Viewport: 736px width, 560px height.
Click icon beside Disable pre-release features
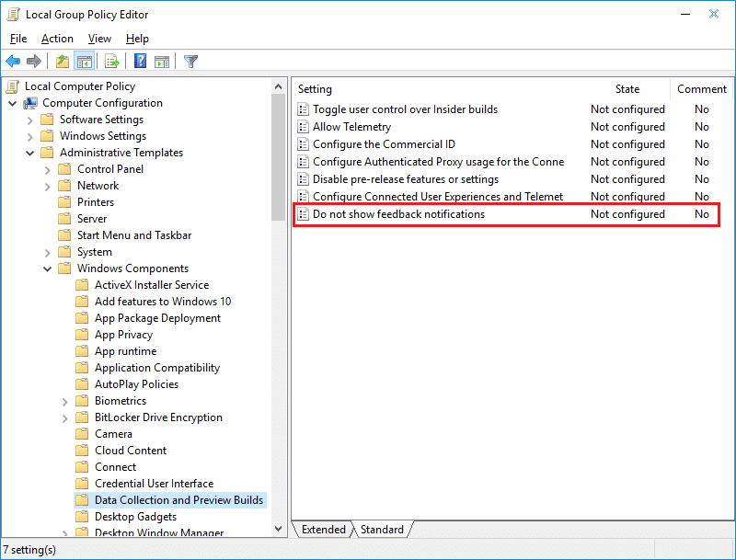point(304,179)
